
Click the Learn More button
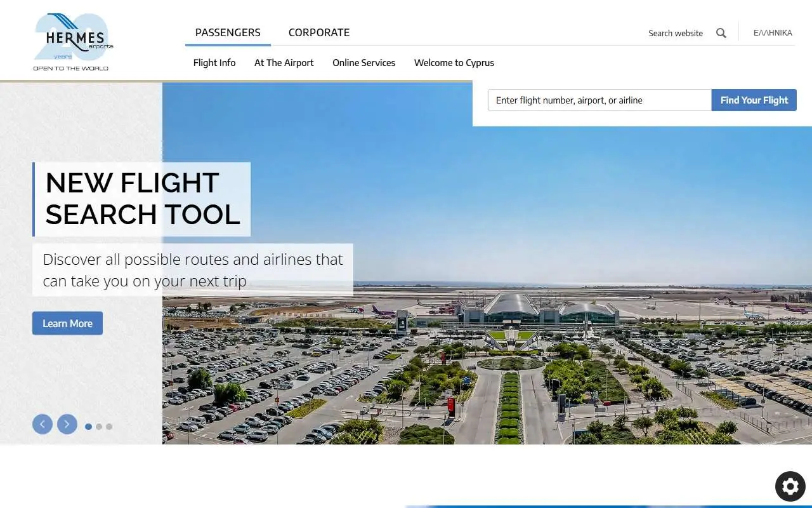pos(67,323)
